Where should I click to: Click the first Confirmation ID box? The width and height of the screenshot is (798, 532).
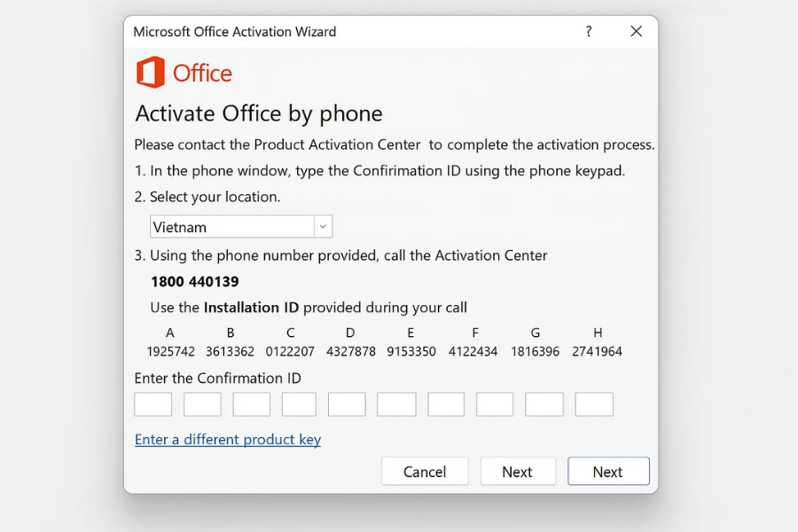(153, 404)
